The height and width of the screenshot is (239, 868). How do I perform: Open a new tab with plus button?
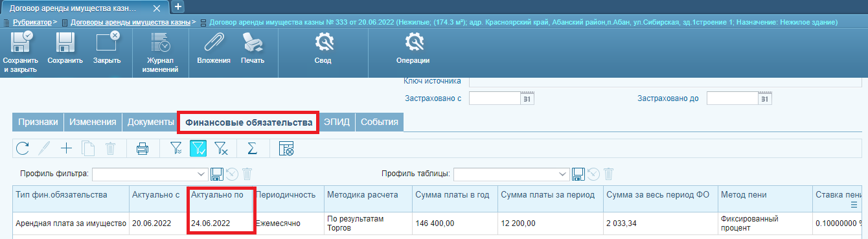pyautogui.click(x=178, y=7)
